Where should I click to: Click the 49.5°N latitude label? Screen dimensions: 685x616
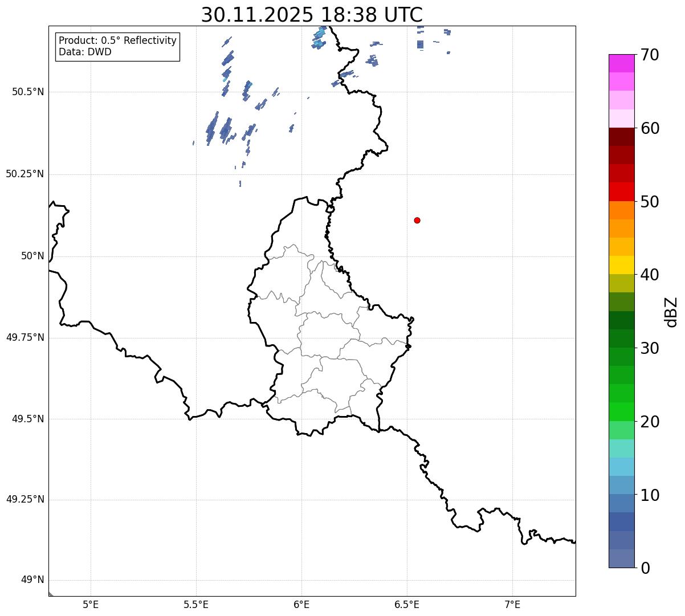[27, 419]
